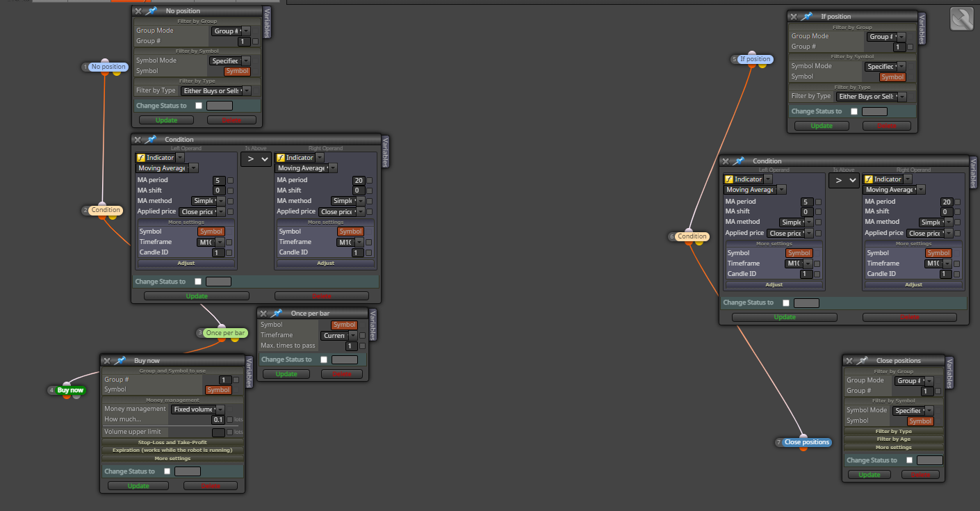Screen dimensions: 980x511
Task: Close the left Condition panel
Action: pos(138,139)
